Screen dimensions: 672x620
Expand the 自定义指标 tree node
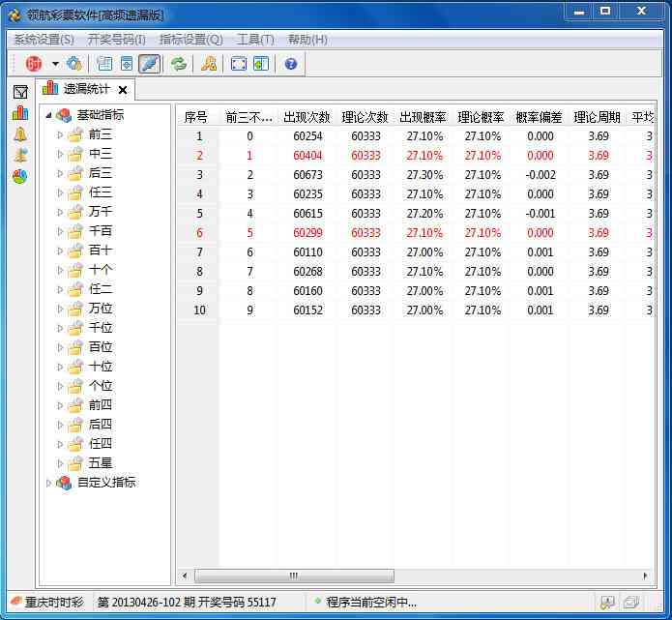tap(49, 483)
